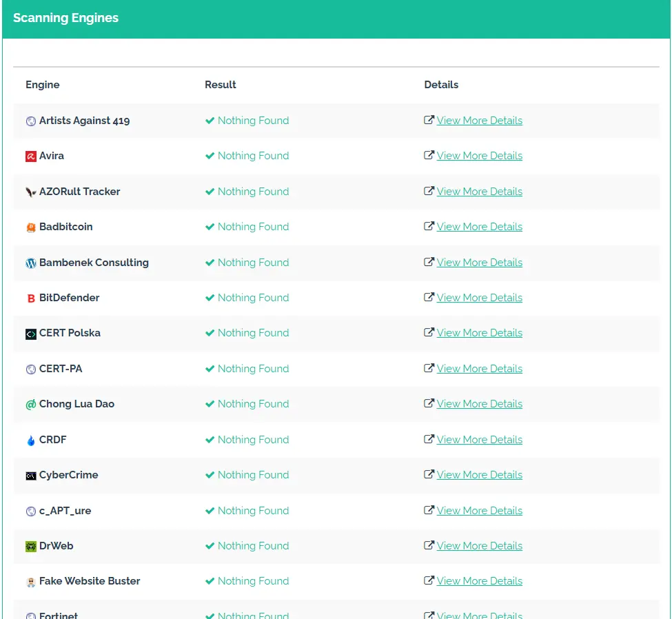Click the c_APT_ure globe icon
672x619 pixels.
(31, 511)
